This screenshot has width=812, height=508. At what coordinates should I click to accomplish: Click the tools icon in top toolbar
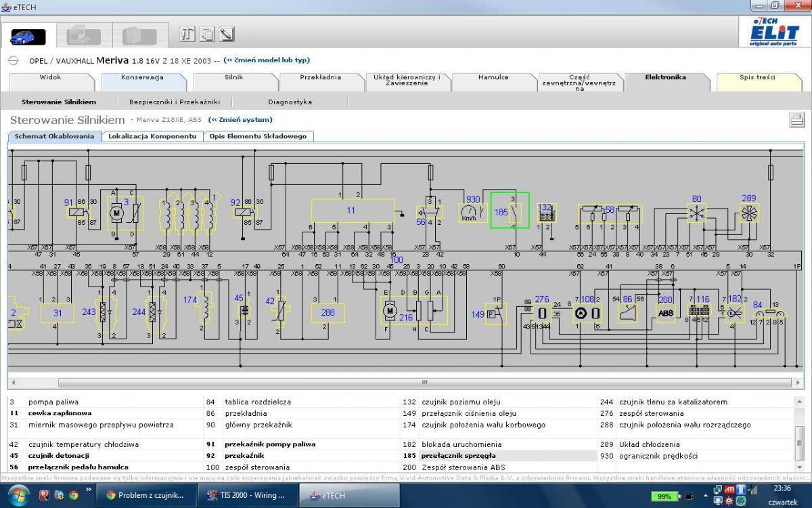tap(188, 34)
